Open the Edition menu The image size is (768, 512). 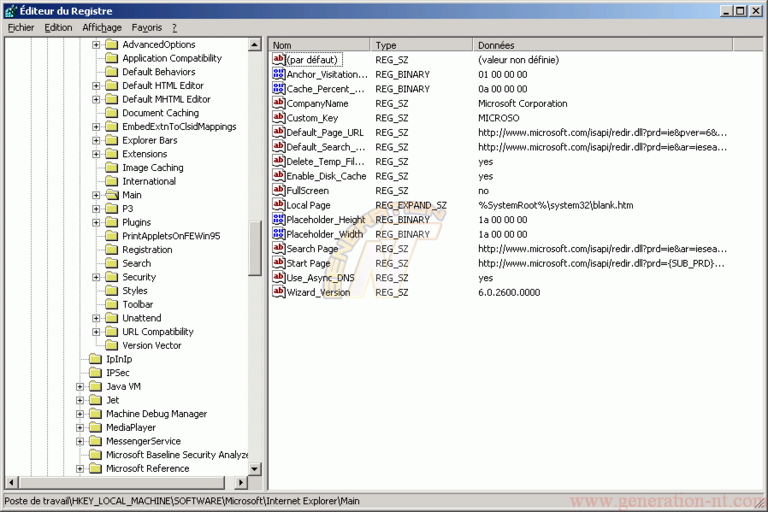coord(58,27)
